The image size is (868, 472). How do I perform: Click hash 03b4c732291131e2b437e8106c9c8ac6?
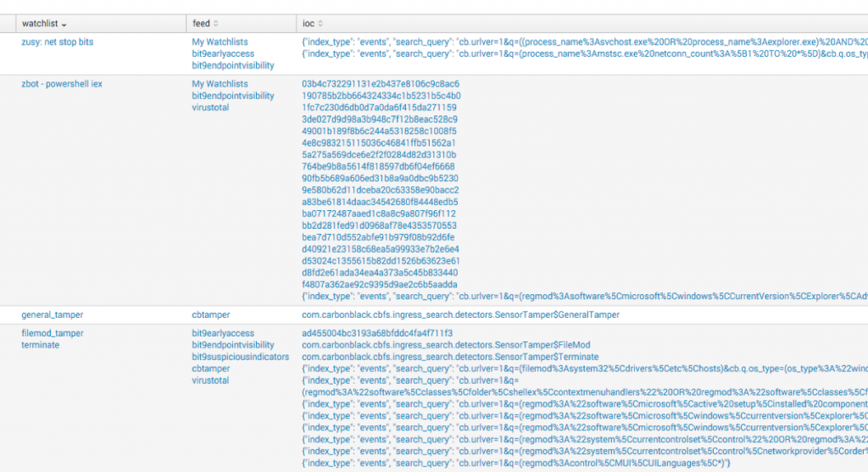(381, 84)
